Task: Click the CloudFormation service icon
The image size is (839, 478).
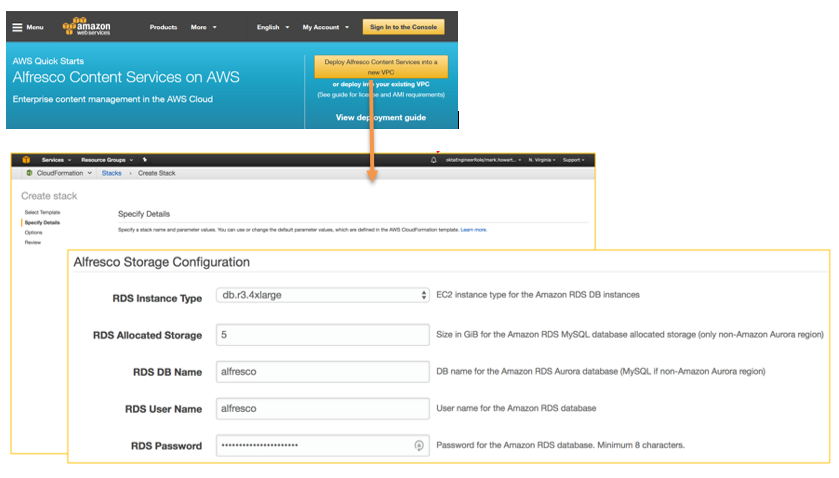Action: [29, 173]
